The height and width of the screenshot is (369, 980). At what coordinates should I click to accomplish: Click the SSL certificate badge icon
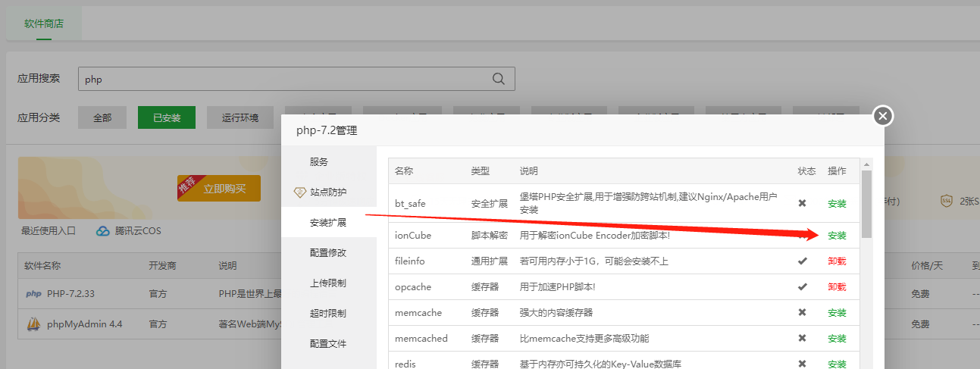click(946, 201)
